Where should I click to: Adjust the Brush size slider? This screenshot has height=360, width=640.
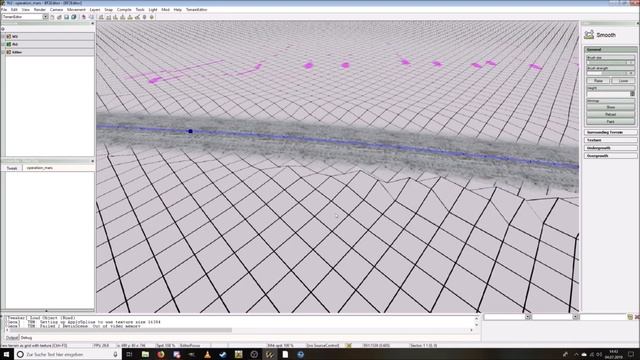click(610, 62)
